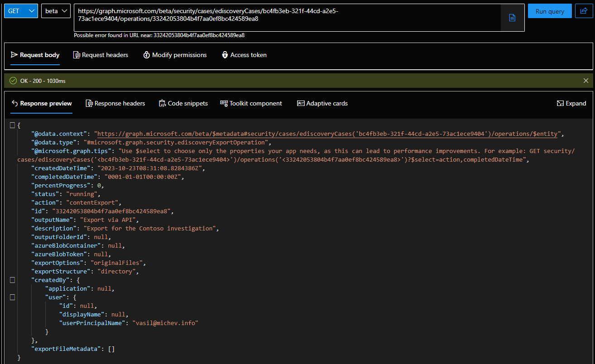595x364 pixels.
Task: Open the Modify permissions tab
Action: click(x=175, y=55)
